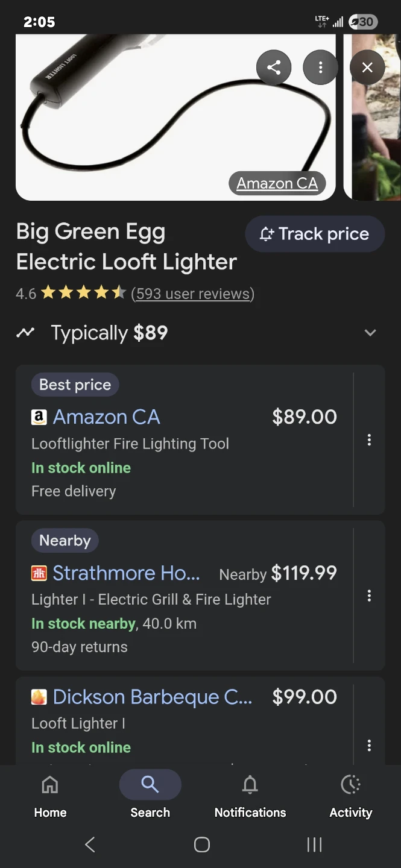The width and height of the screenshot is (401, 868).
Task: Switch to the Activity tab
Action: (350, 796)
